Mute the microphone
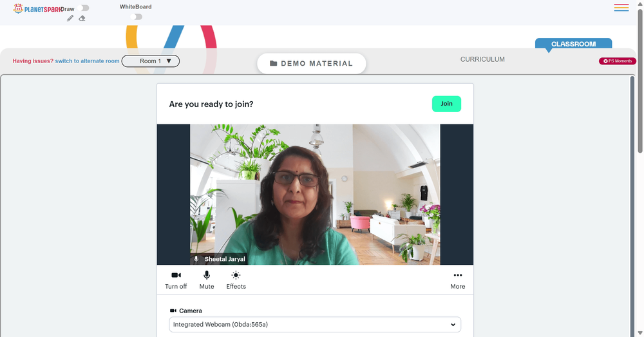The width and height of the screenshot is (644, 337). pos(207,280)
